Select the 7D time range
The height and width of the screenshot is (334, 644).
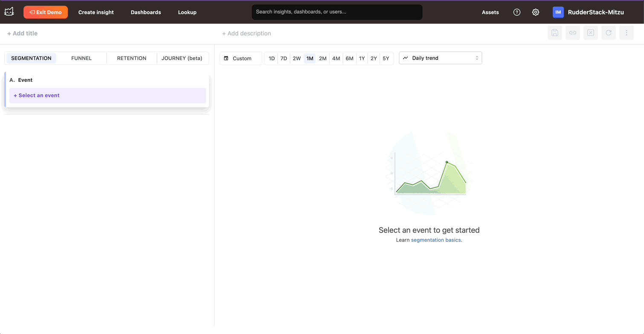284,59
